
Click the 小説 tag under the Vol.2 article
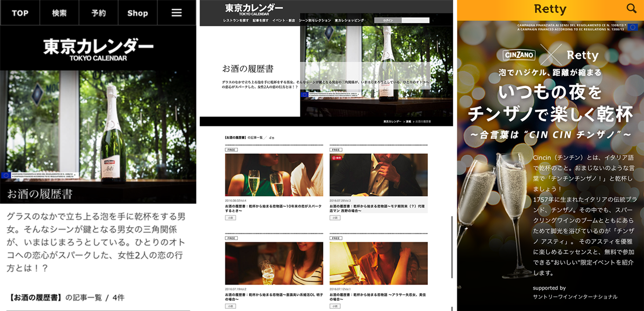(x=230, y=306)
